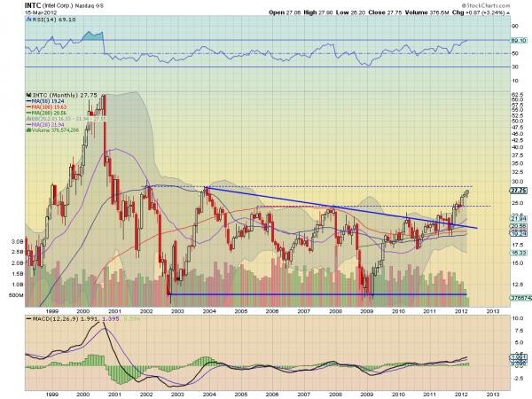Click the 90 level on the RSI axis

pyautogui.click(x=514, y=27)
